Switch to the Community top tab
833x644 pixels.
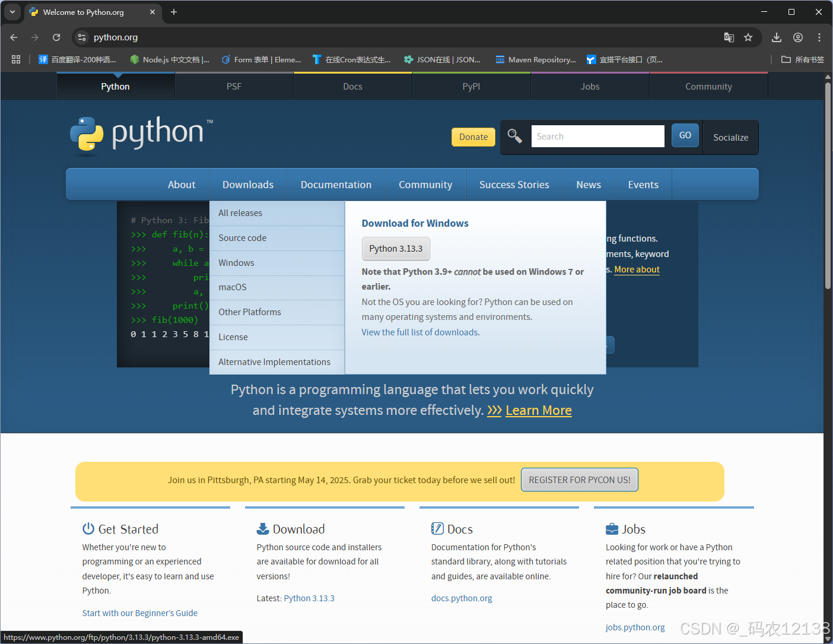[x=709, y=86]
